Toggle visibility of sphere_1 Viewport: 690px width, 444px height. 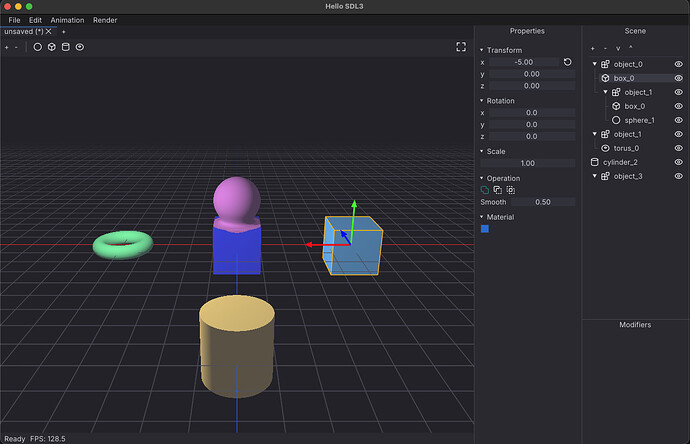click(678, 120)
